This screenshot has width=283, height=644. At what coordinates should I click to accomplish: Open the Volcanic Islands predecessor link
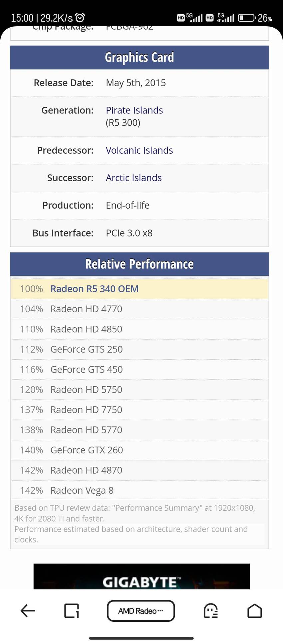[x=140, y=150]
